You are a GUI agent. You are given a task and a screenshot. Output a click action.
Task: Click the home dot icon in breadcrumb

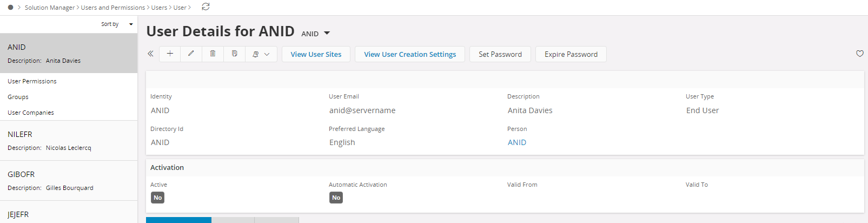(x=10, y=8)
